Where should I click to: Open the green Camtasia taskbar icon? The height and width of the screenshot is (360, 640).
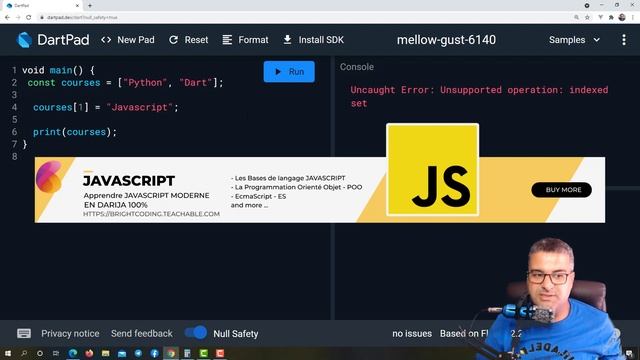[204, 353]
